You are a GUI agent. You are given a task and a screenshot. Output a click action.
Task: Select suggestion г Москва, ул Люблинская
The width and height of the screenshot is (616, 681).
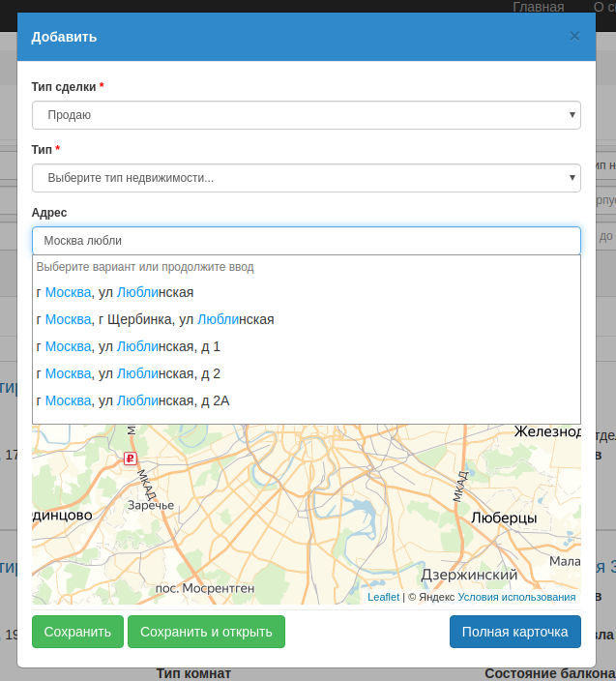(x=115, y=292)
